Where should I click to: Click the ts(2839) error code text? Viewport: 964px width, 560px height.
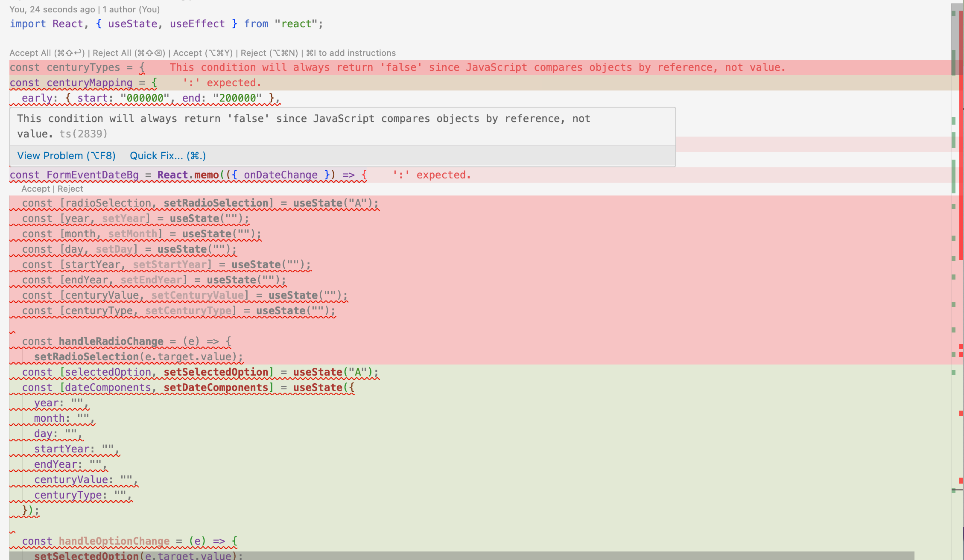point(83,134)
